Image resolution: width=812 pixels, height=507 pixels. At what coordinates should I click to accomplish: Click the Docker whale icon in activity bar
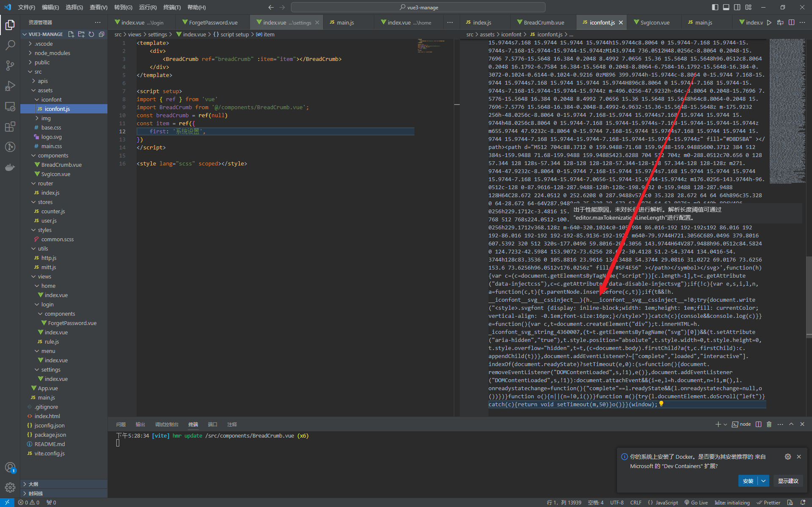pos(10,167)
